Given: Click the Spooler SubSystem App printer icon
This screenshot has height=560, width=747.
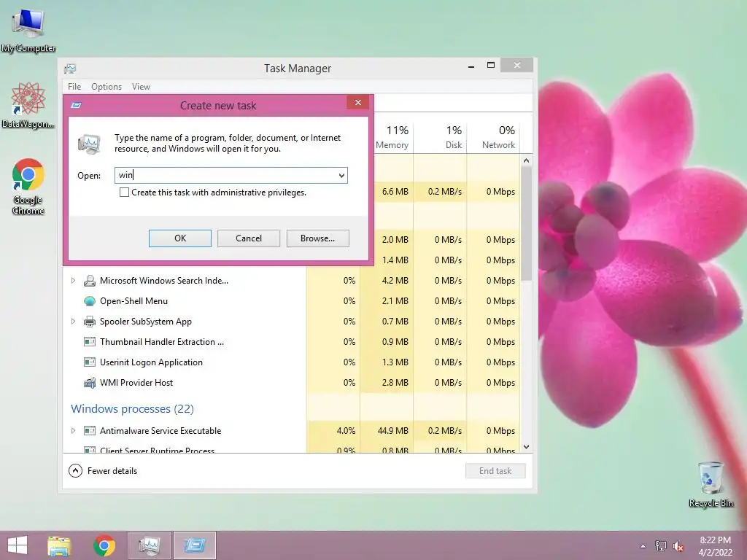Looking at the screenshot, I should point(90,322).
